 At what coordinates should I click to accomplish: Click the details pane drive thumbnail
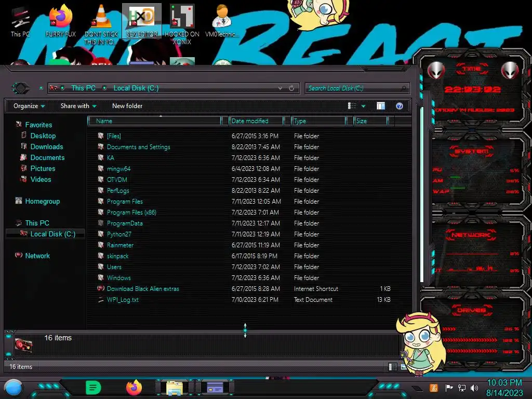tap(24, 345)
